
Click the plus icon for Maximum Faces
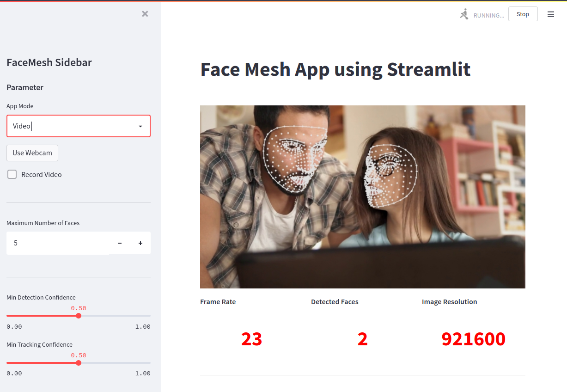click(x=140, y=243)
